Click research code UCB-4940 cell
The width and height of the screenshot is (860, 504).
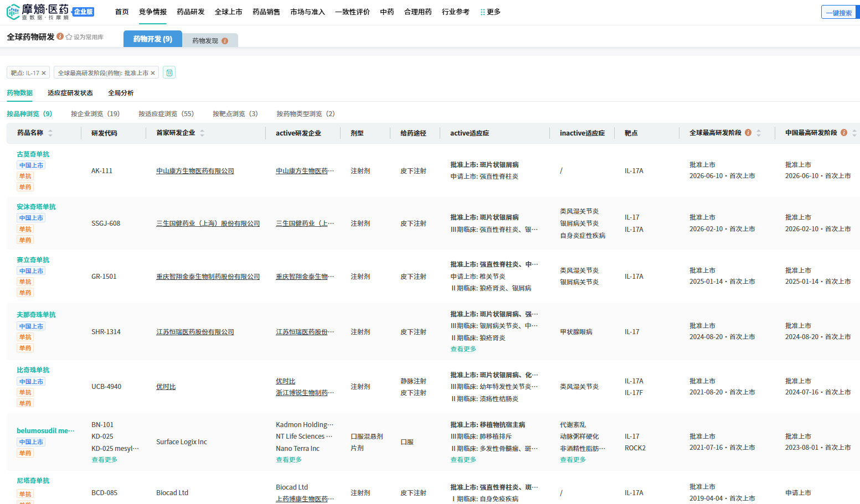click(106, 387)
